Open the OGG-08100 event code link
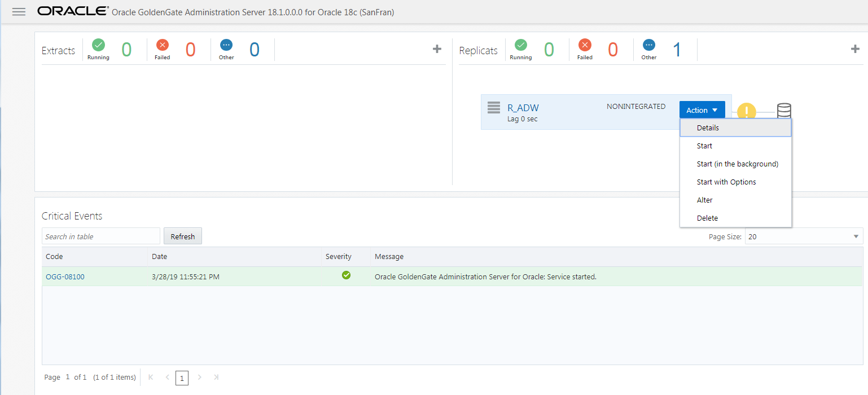Image resolution: width=868 pixels, height=395 pixels. point(65,276)
